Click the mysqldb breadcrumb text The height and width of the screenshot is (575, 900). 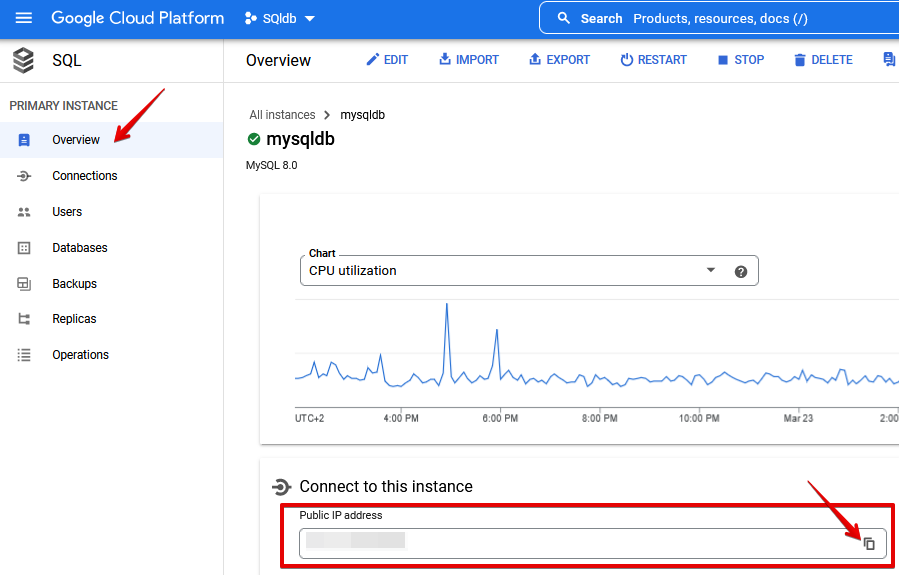pos(363,115)
